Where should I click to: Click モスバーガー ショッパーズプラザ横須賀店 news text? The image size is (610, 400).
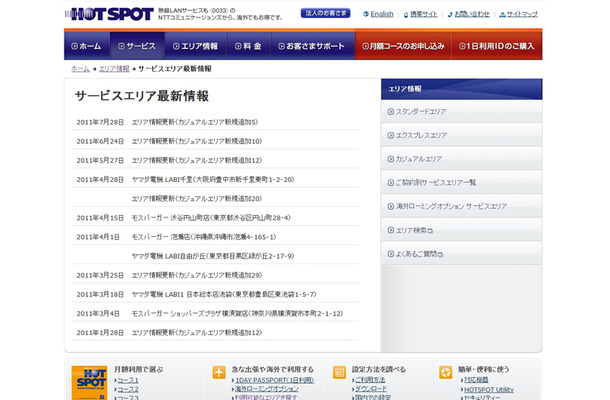[x=237, y=314]
